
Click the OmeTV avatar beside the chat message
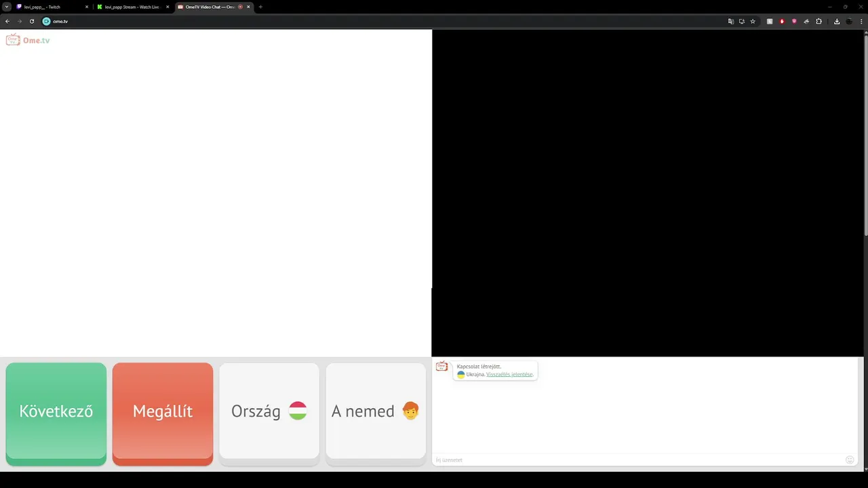pyautogui.click(x=441, y=367)
